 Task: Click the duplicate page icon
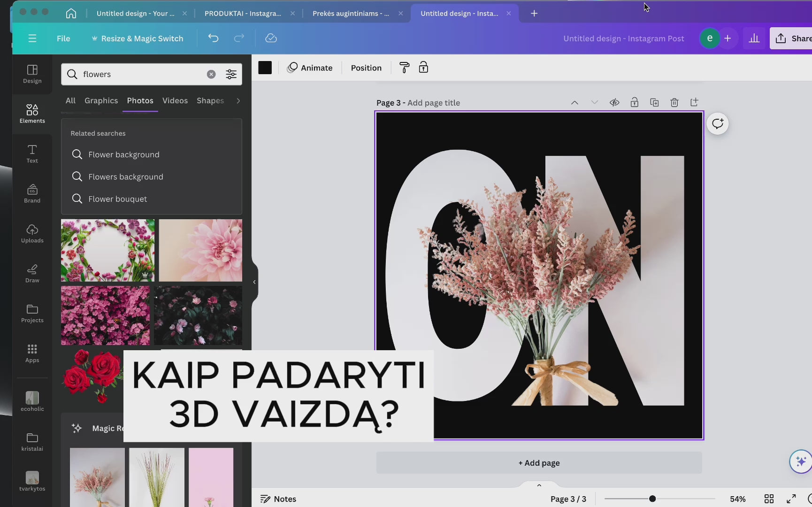pos(654,102)
